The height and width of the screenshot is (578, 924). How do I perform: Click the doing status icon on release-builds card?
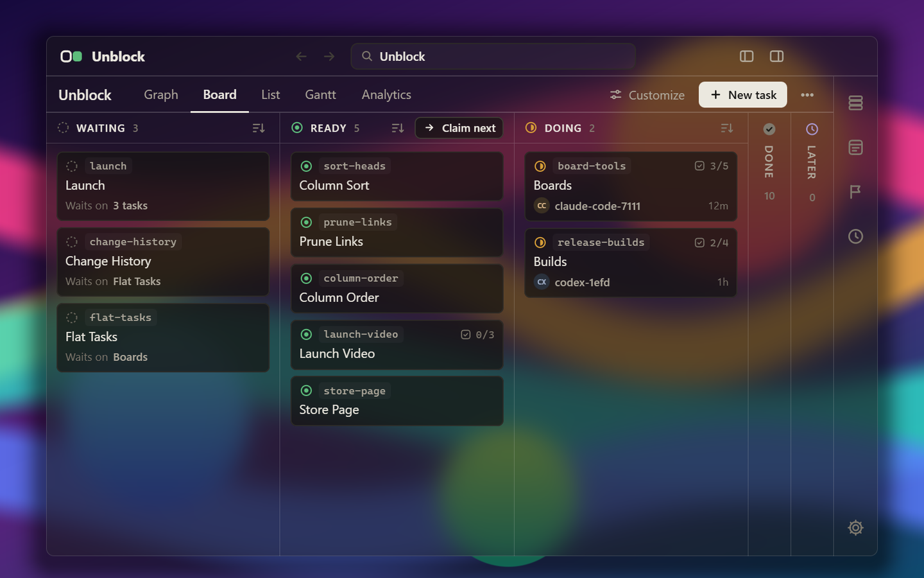pos(540,243)
